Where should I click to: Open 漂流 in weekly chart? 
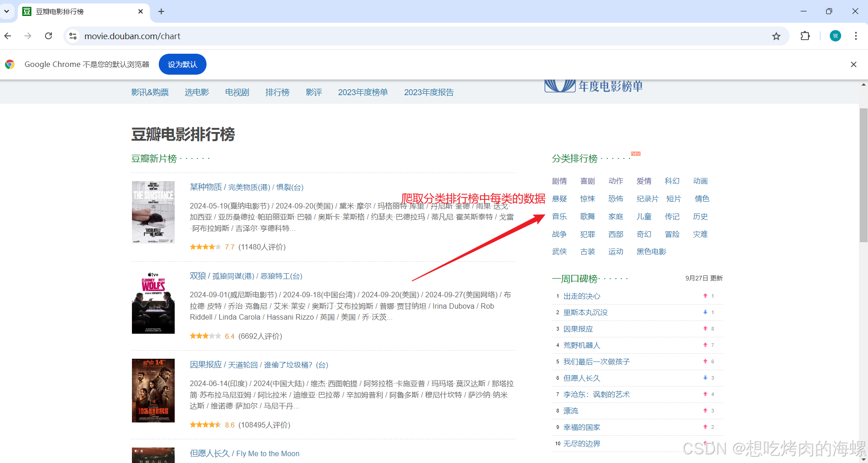(571, 411)
